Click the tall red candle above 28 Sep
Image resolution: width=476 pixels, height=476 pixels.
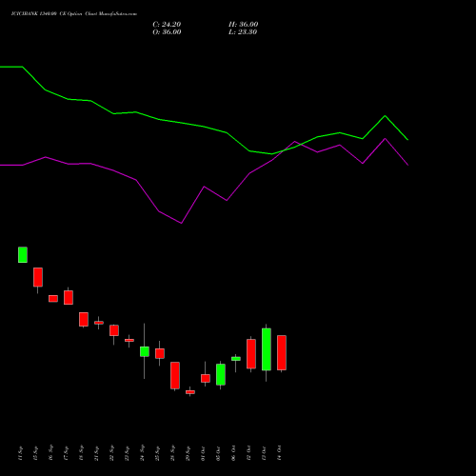tap(175, 376)
